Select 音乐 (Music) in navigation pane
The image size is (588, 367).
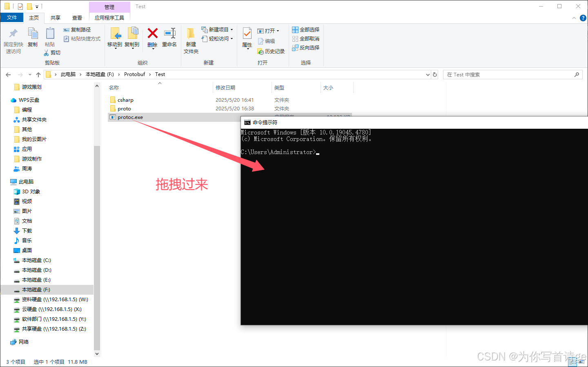(27, 241)
